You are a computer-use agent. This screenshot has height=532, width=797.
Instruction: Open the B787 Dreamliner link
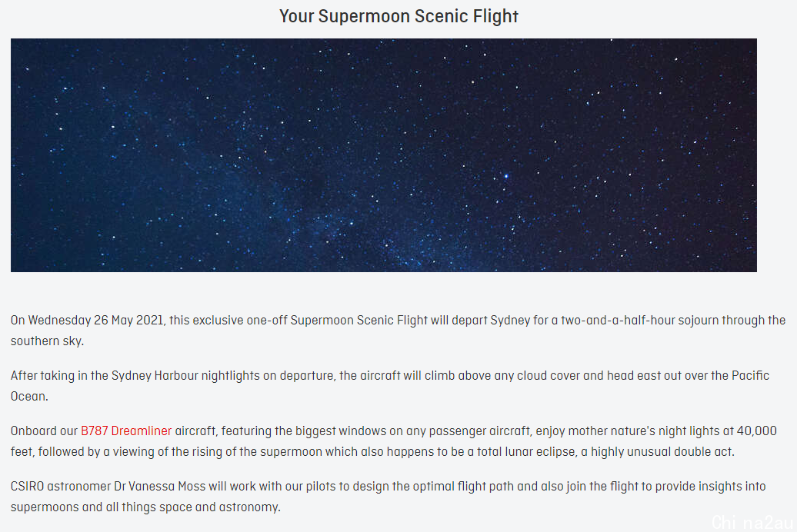click(126, 431)
